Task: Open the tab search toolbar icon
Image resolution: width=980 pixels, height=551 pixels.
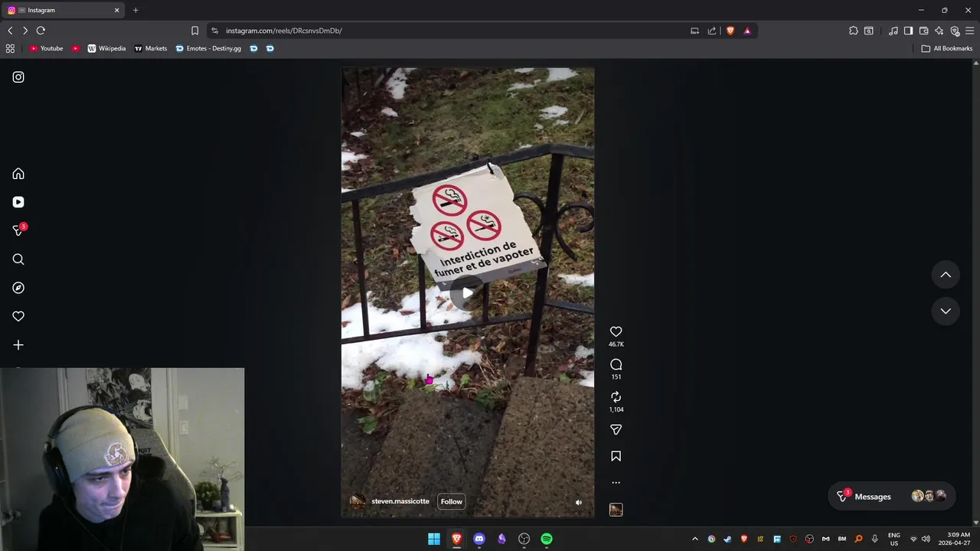Action: 869,31
